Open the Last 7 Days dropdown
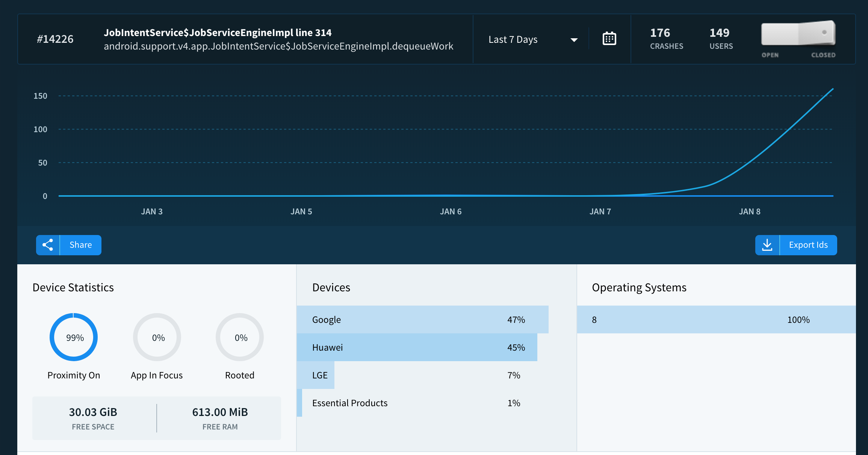This screenshot has height=455, width=868. pos(513,39)
